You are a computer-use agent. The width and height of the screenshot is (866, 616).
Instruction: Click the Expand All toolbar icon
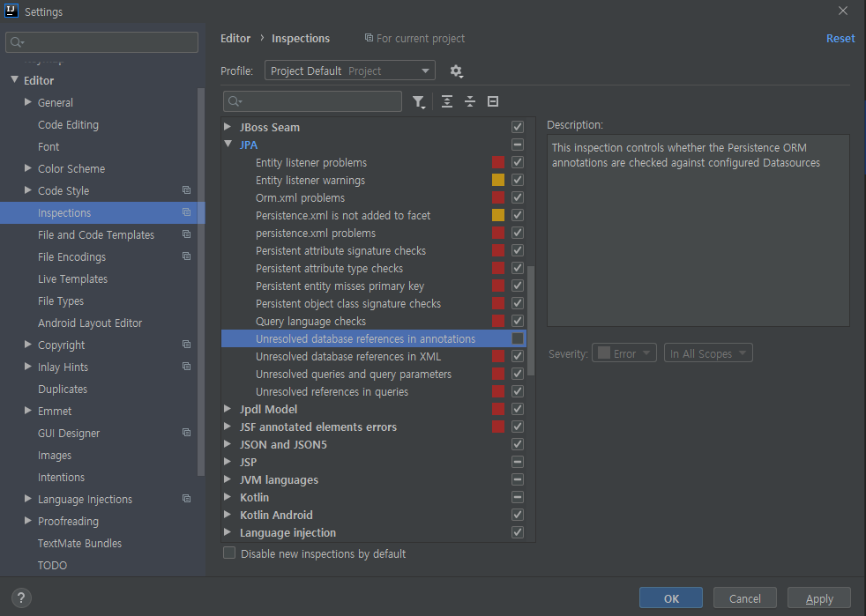click(x=447, y=101)
